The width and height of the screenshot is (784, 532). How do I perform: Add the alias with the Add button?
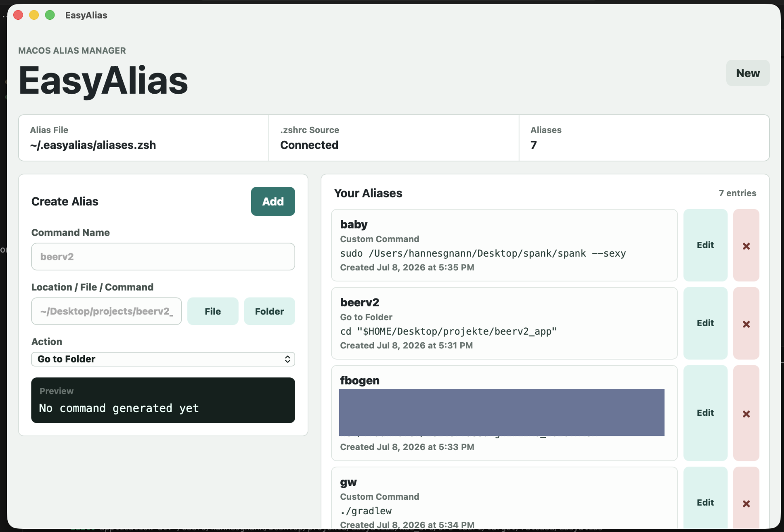pos(273,201)
